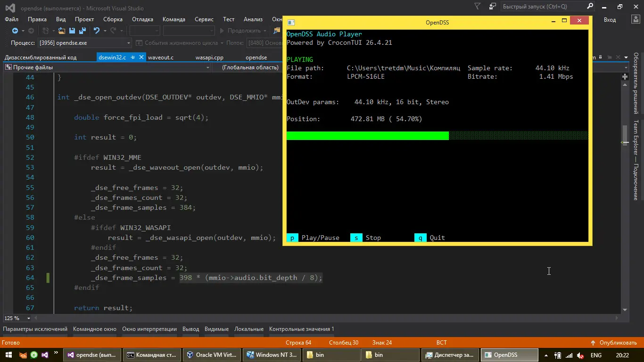Click the Quit q key in OpenDSS
The image size is (644, 362).
(420, 238)
